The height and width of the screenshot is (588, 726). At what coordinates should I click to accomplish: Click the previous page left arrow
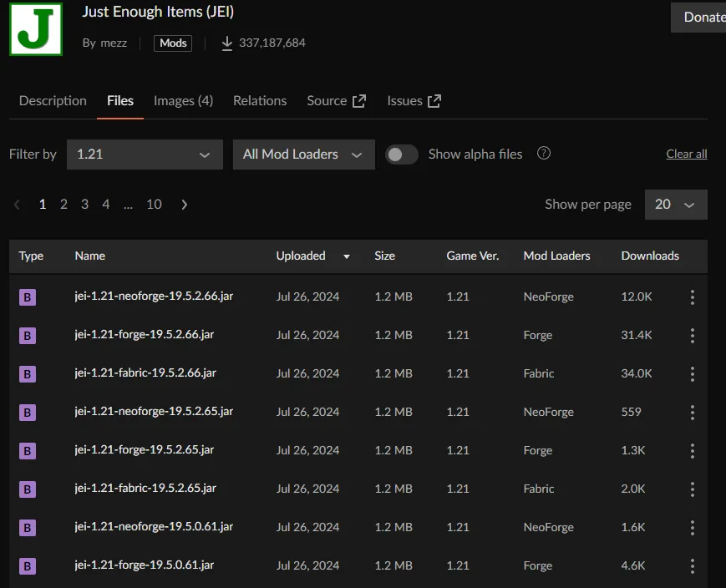(x=17, y=205)
